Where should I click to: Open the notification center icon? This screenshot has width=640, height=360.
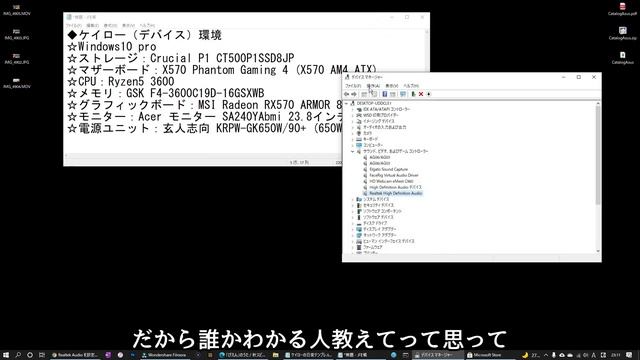click(x=630, y=355)
